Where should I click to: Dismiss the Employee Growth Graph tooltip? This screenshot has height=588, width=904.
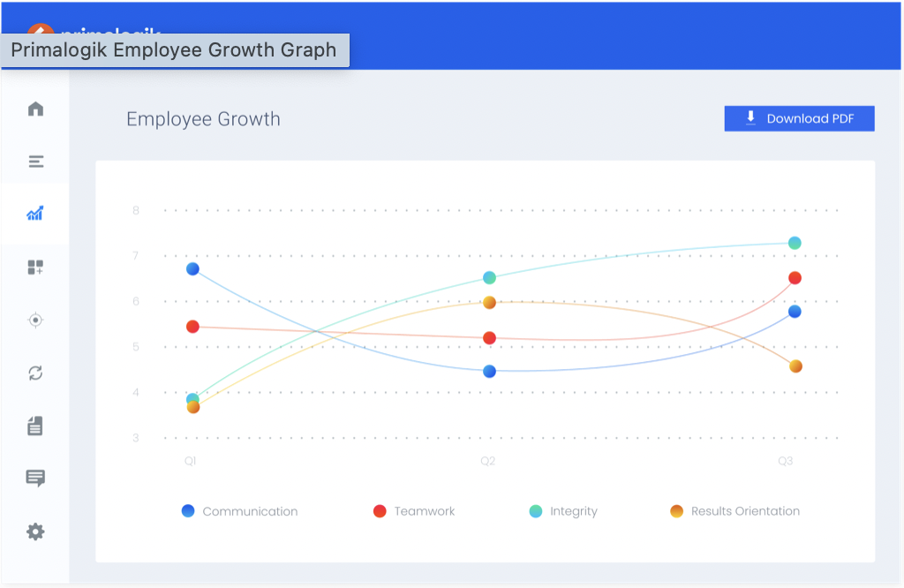[x=175, y=50]
